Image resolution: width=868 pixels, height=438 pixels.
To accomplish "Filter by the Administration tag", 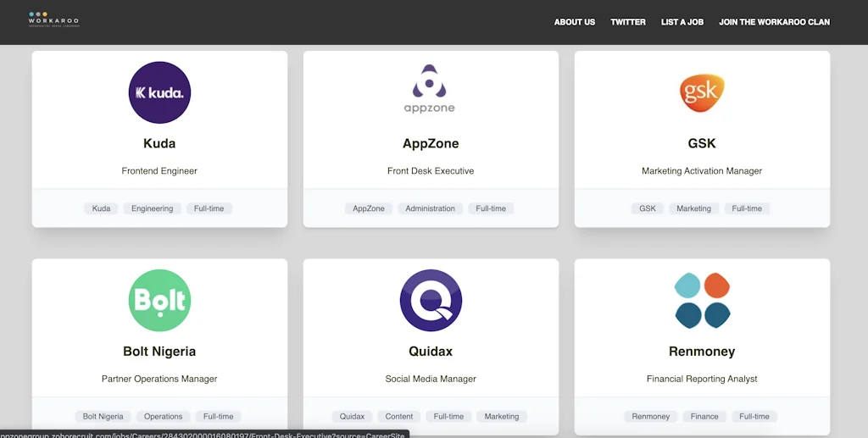I will click(430, 208).
